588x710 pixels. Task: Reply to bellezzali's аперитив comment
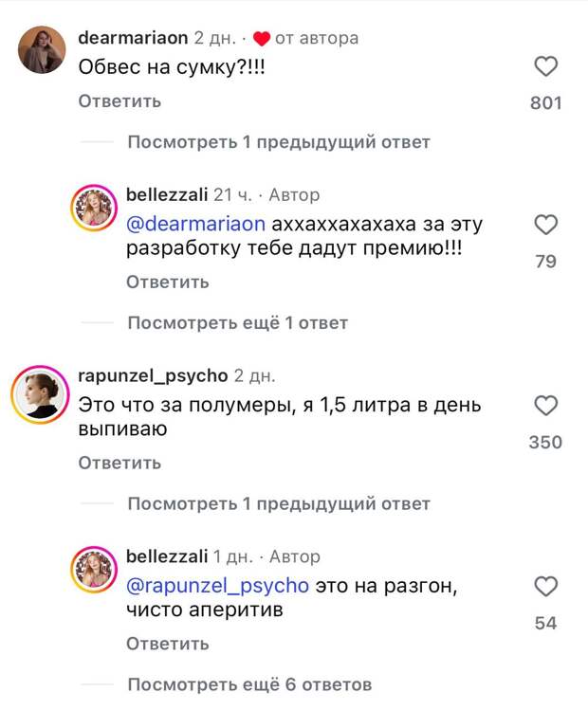[168, 644]
